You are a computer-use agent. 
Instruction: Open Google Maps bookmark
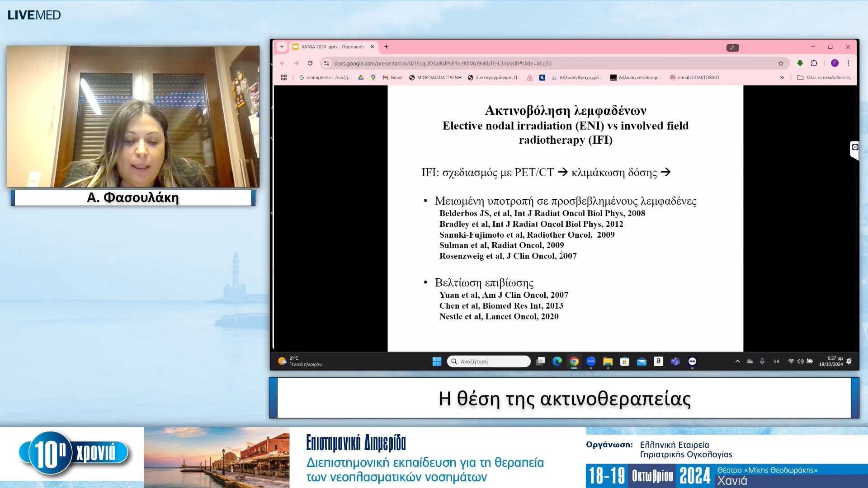[x=373, y=77]
